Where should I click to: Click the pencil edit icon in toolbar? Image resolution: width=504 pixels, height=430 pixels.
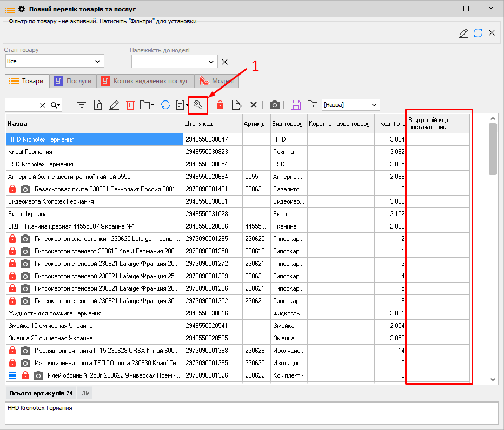point(114,105)
